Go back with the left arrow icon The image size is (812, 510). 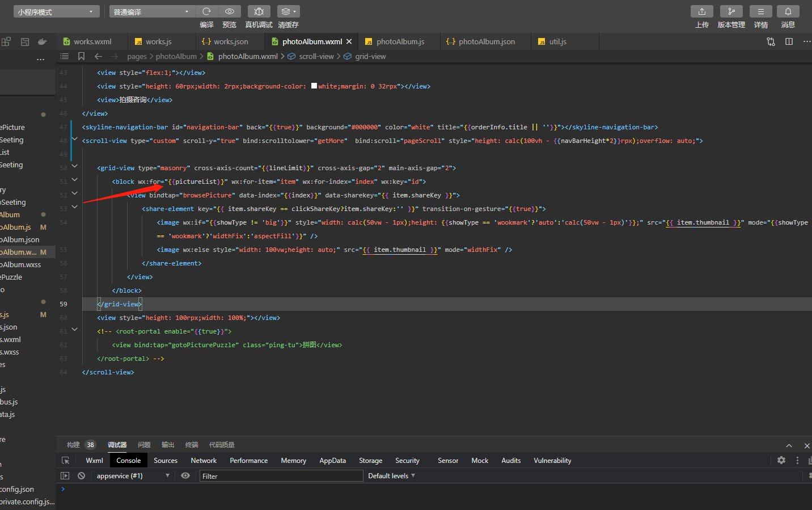(98, 56)
